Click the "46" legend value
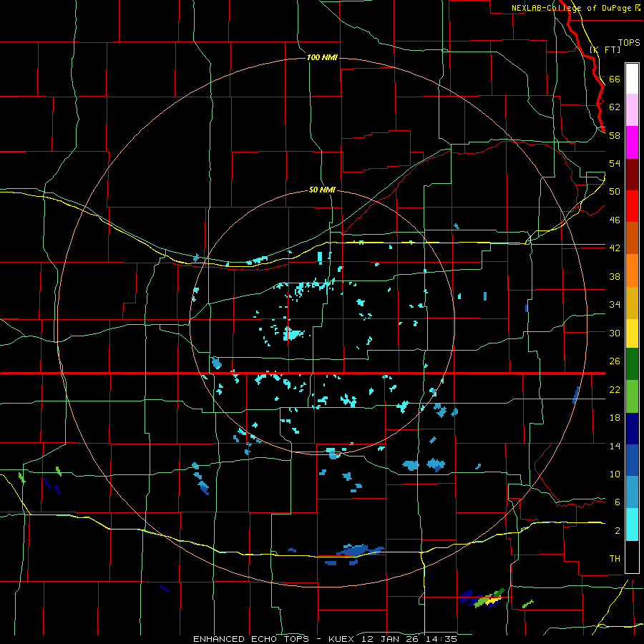Screen dimensions: 644x644 click(615, 220)
